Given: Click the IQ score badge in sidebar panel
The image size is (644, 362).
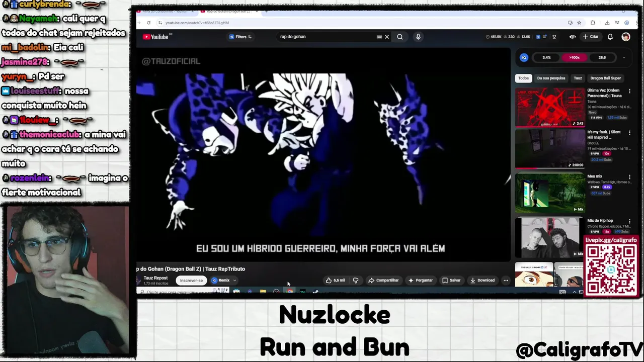Looking at the screenshot, I should 524,57.
